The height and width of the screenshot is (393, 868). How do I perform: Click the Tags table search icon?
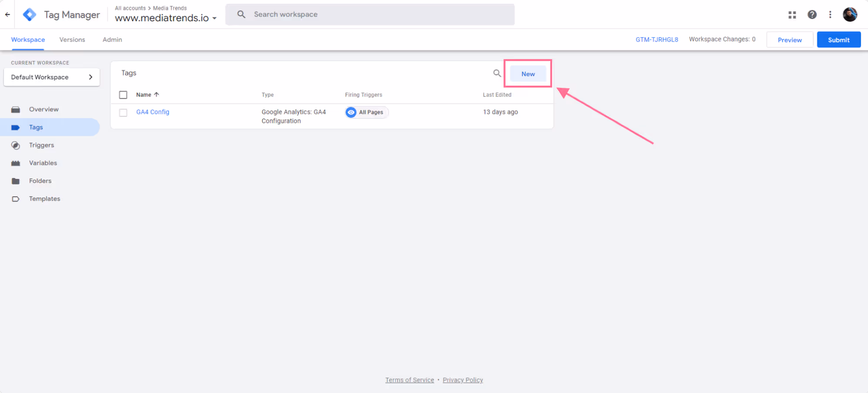[x=497, y=73]
